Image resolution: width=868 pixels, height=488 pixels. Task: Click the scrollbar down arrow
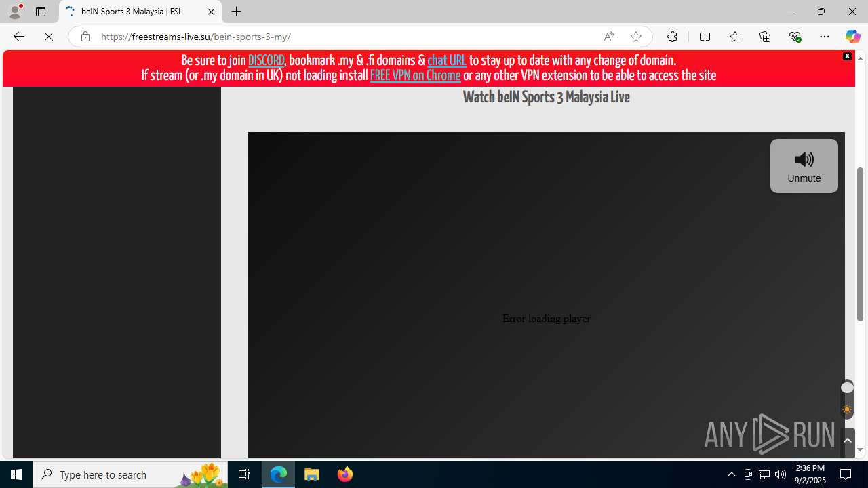click(861, 449)
